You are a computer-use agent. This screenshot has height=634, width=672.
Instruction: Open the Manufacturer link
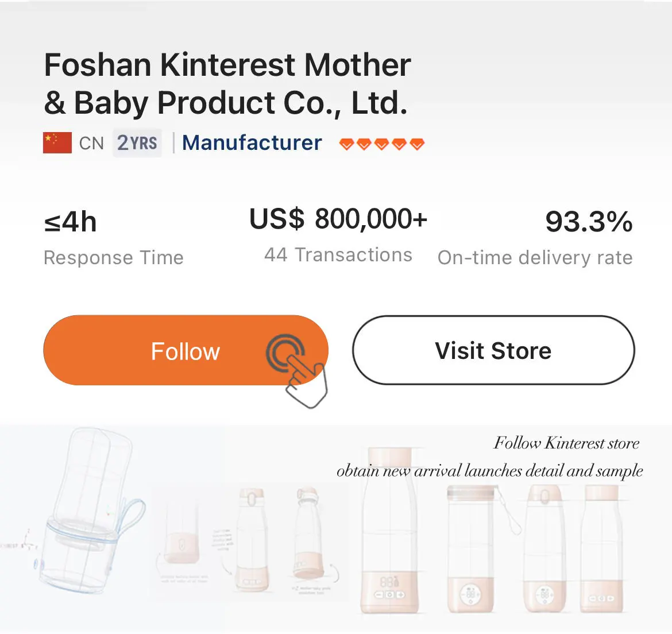click(252, 142)
